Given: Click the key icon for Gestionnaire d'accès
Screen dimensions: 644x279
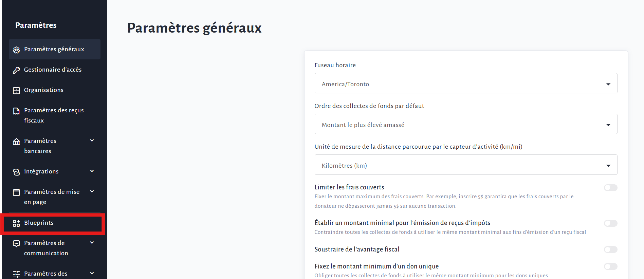Looking at the screenshot, I should [x=16, y=70].
